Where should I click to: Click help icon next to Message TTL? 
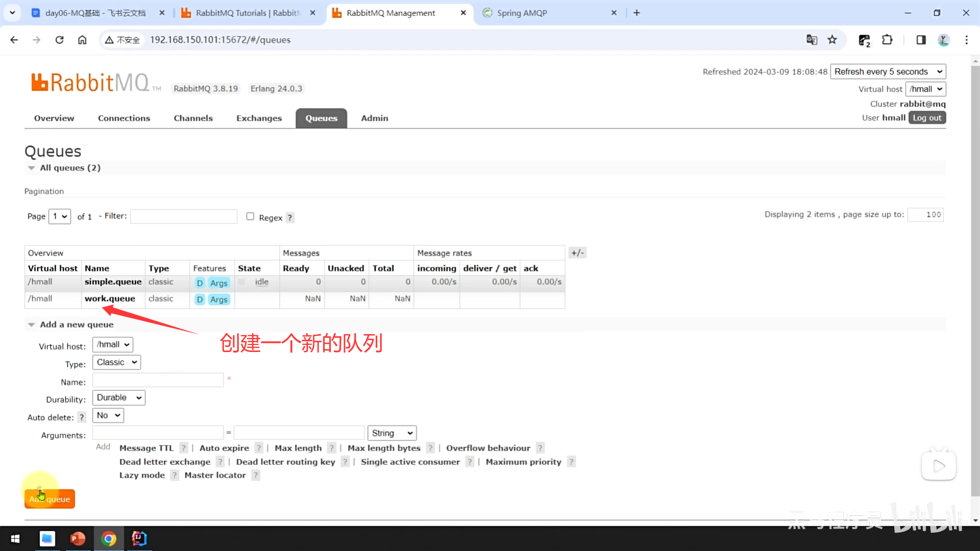[184, 448]
